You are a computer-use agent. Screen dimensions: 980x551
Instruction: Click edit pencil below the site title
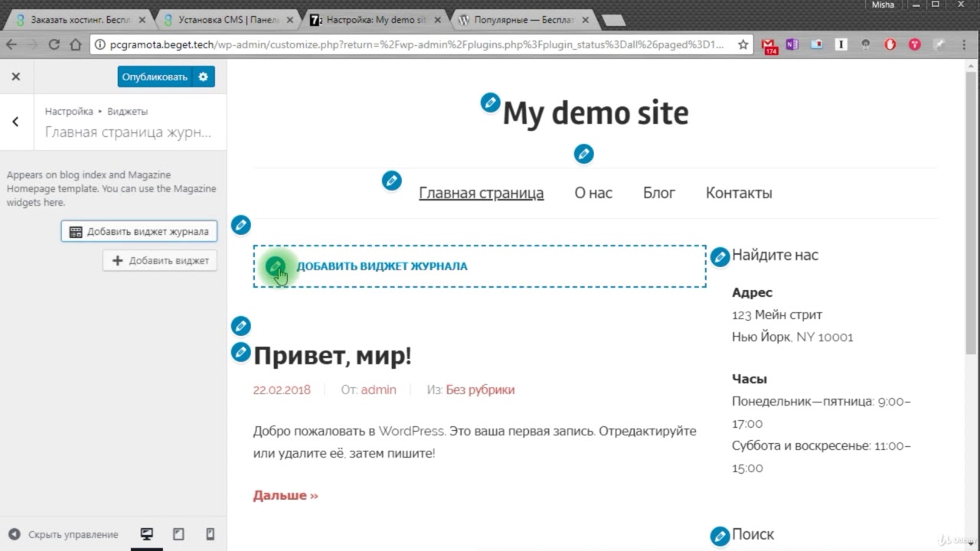point(583,154)
